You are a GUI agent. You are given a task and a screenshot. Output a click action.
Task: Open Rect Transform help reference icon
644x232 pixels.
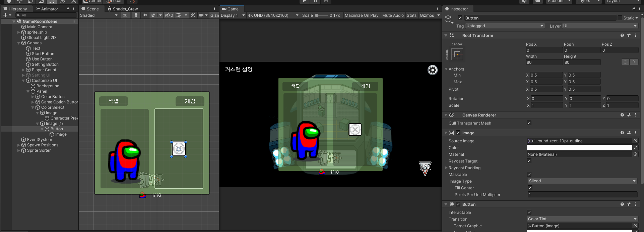click(622, 35)
